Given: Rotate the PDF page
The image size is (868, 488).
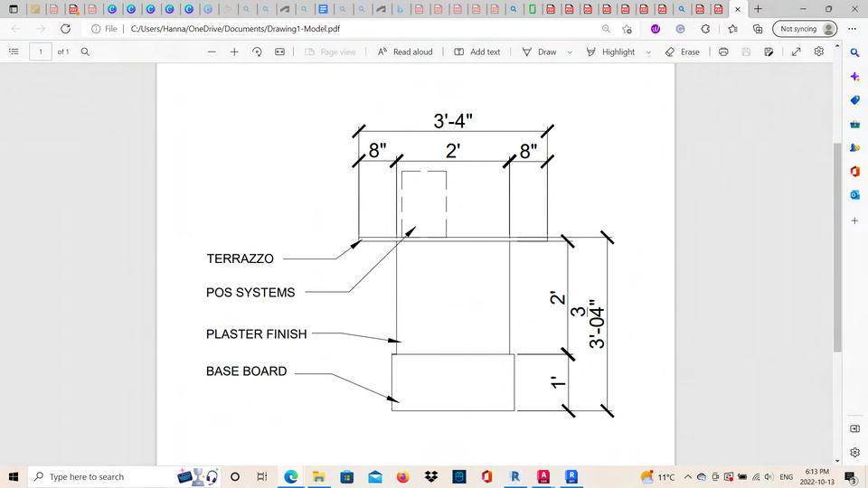Looking at the screenshot, I should [x=257, y=52].
